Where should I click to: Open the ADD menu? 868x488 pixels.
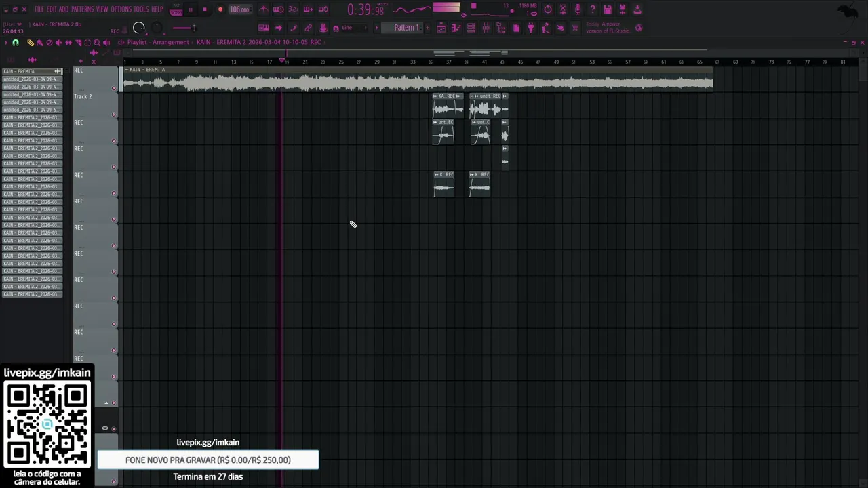click(x=64, y=9)
